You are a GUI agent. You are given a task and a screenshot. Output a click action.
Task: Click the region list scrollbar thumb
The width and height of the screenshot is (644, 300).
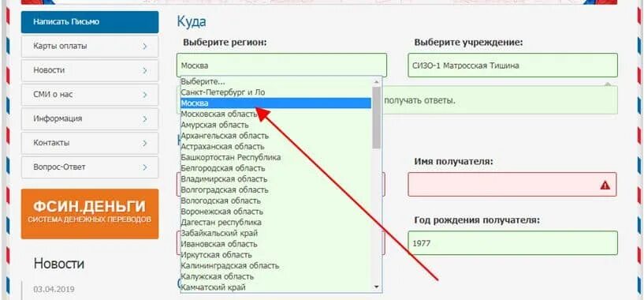click(x=376, y=118)
